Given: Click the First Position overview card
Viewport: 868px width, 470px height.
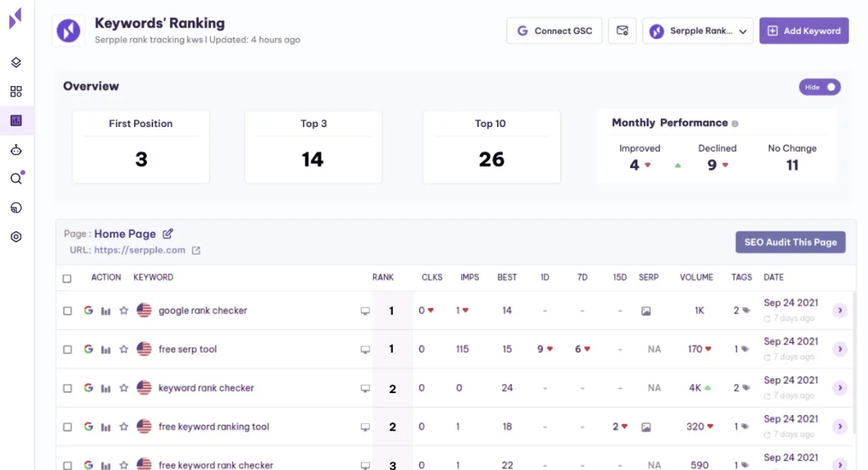Looking at the screenshot, I should click(141, 147).
